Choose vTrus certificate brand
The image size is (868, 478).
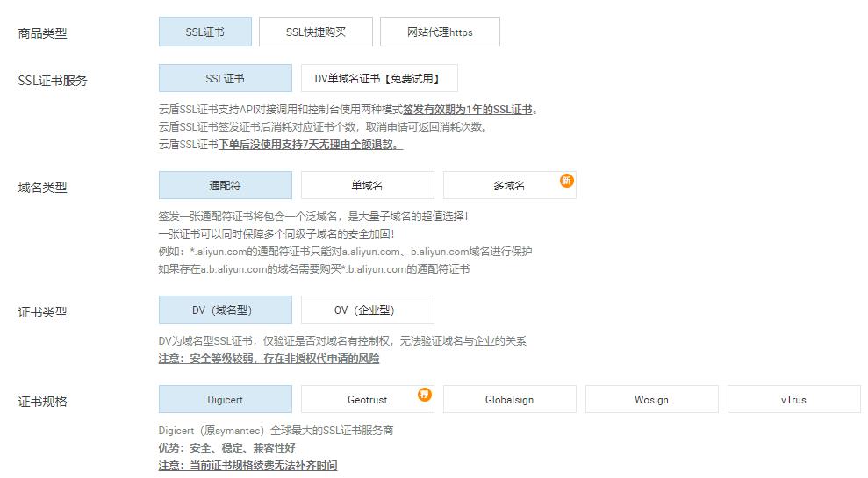click(793, 400)
